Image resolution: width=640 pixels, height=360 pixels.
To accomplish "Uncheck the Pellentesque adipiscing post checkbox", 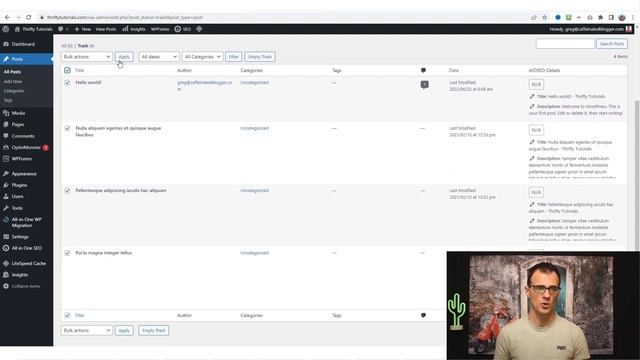I will 67,191.
